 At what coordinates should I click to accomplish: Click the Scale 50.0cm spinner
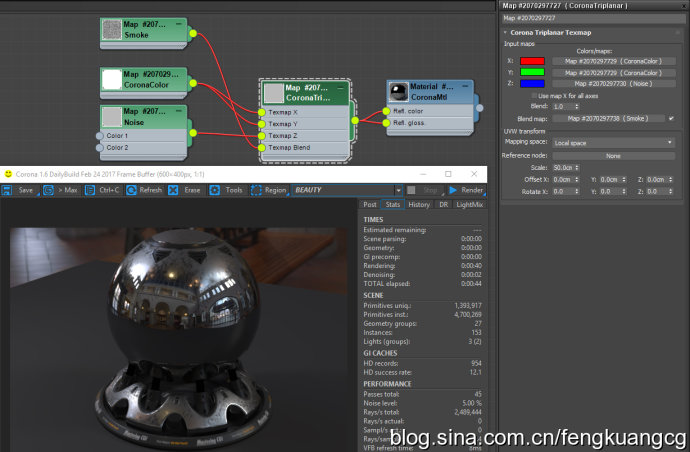coord(577,168)
